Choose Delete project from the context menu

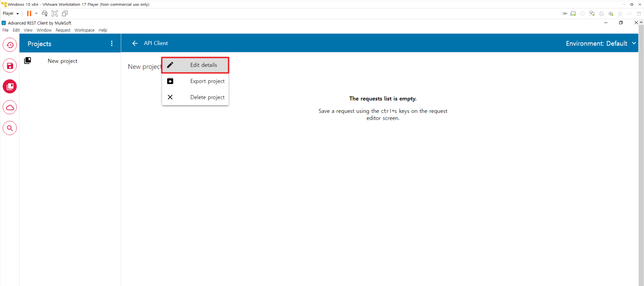(x=195, y=97)
